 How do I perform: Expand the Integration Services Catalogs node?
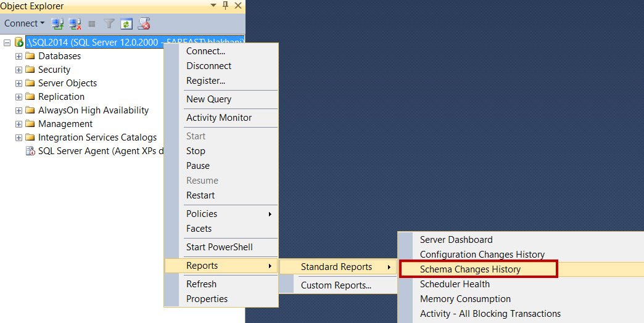(19, 137)
